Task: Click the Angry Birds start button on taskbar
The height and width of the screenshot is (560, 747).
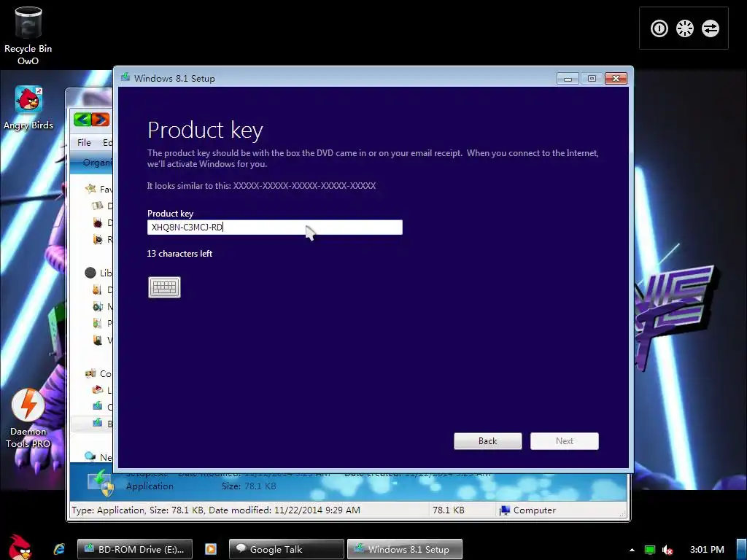Action: pyautogui.click(x=20, y=548)
